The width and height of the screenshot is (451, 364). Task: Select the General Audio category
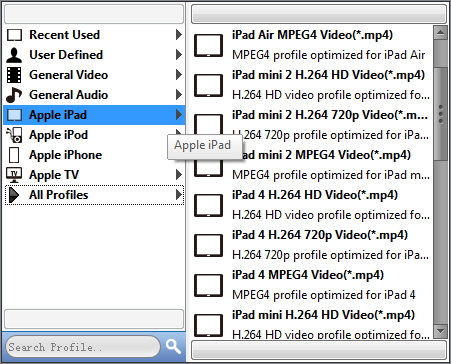click(x=94, y=95)
